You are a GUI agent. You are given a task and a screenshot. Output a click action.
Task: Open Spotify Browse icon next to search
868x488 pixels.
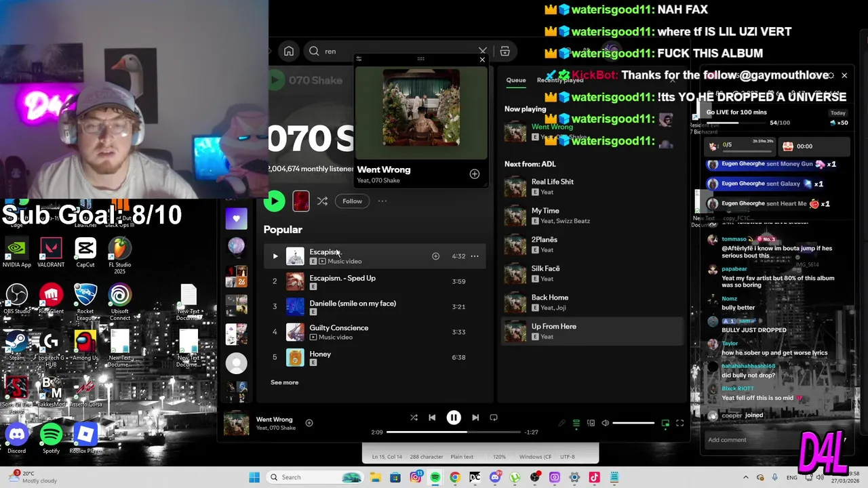pos(505,51)
